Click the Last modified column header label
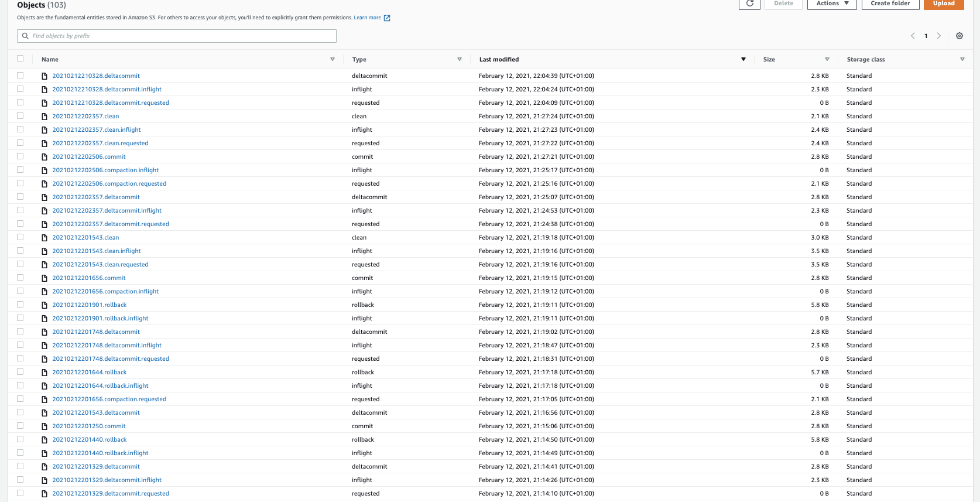Image resolution: width=980 pixels, height=502 pixels. click(499, 60)
